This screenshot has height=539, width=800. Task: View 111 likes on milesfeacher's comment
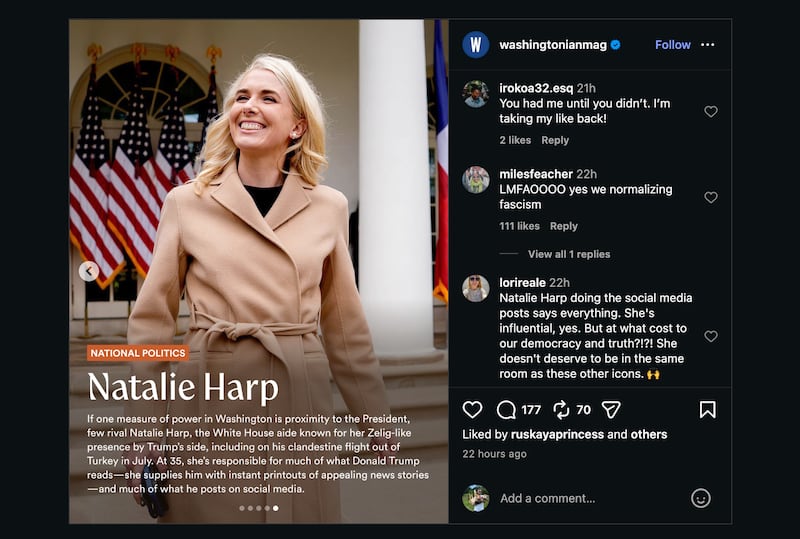(519, 226)
